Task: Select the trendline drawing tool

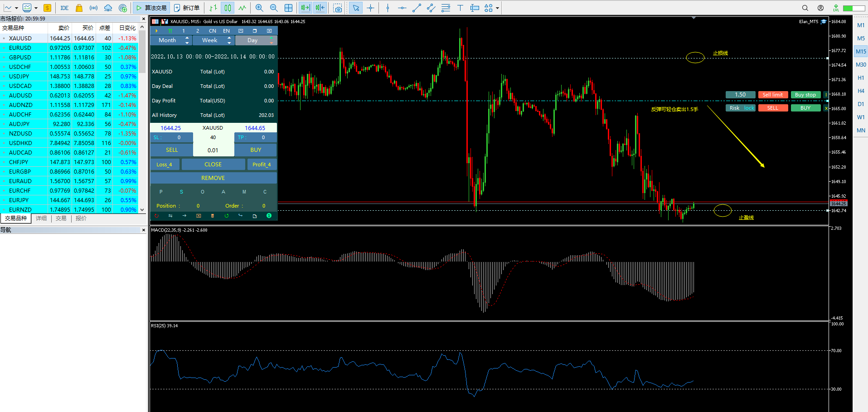Action: click(x=417, y=8)
